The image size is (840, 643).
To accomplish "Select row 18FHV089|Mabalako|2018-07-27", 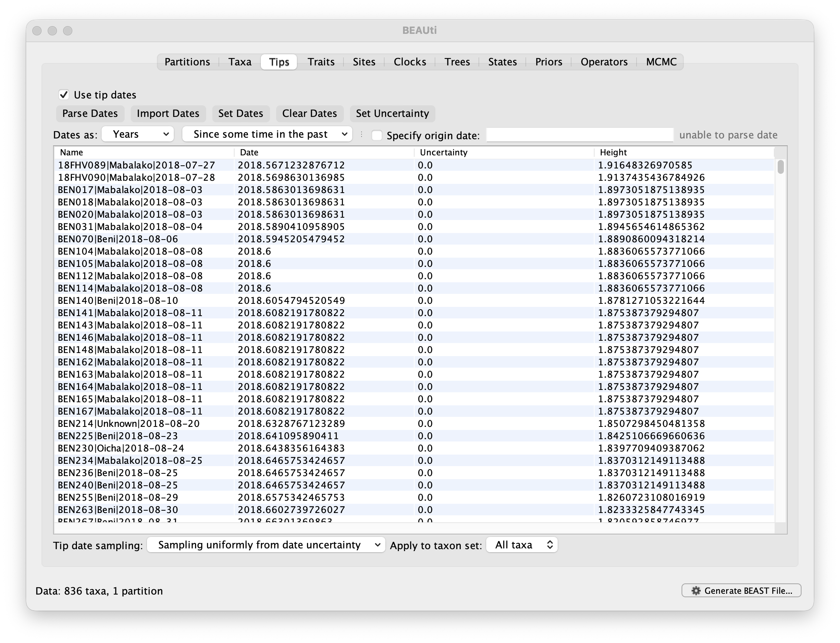I will click(414, 165).
